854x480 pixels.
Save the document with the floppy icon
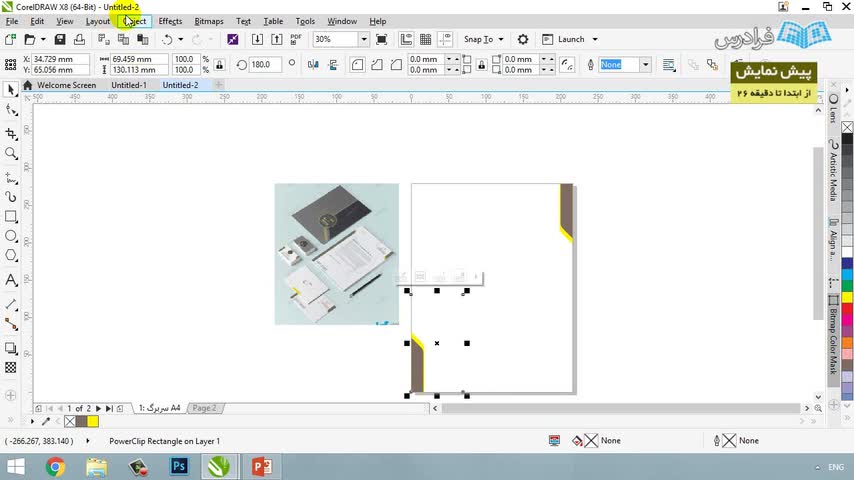[60, 39]
